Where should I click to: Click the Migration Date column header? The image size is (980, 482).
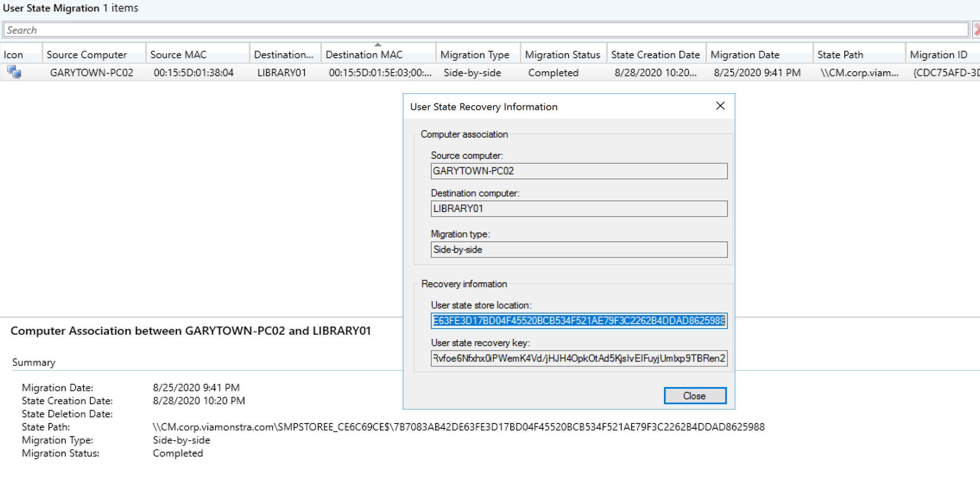coord(744,55)
